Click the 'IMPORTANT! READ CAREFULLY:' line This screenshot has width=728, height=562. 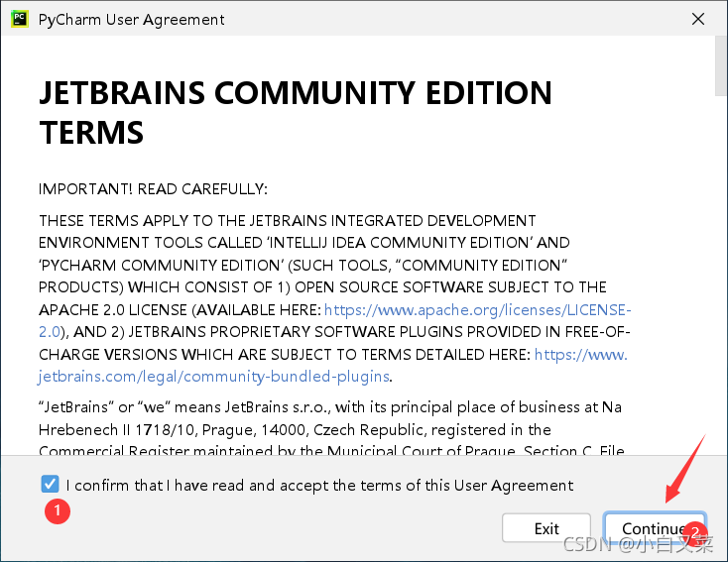[153, 189]
